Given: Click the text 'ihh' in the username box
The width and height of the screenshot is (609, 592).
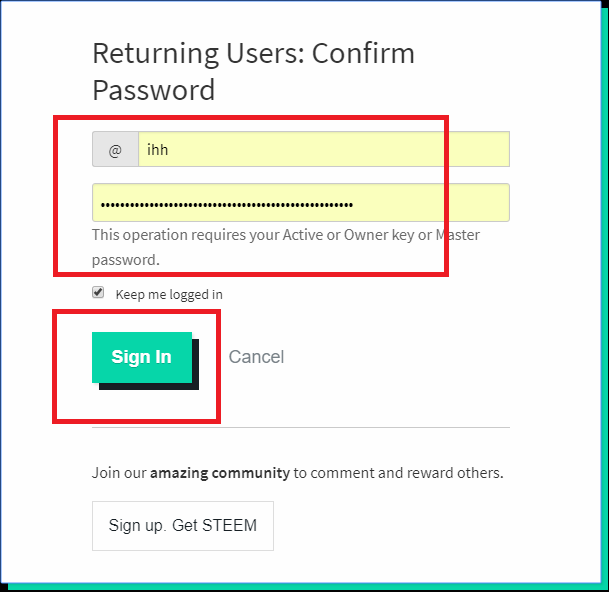Looking at the screenshot, I should pyautogui.click(x=157, y=150).
